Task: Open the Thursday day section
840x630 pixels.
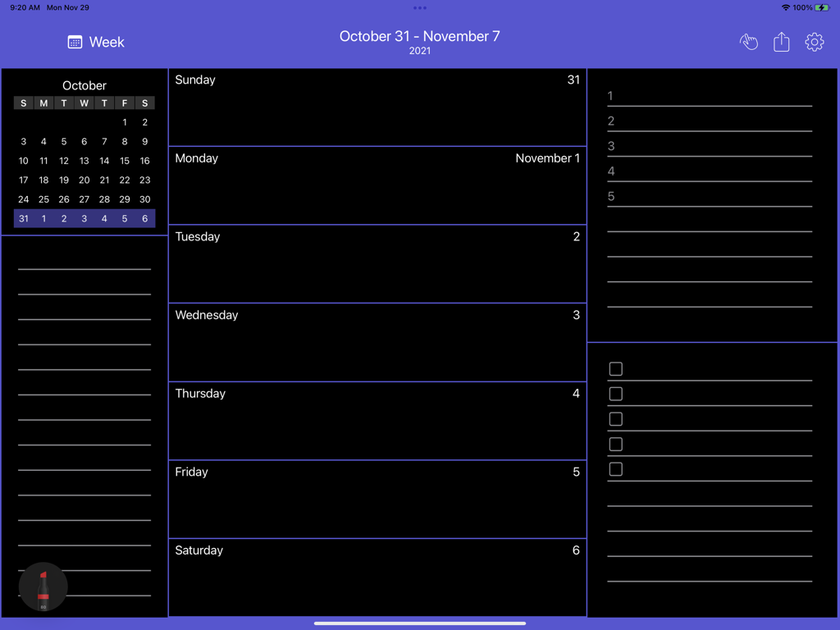Action: pos(377,420)
